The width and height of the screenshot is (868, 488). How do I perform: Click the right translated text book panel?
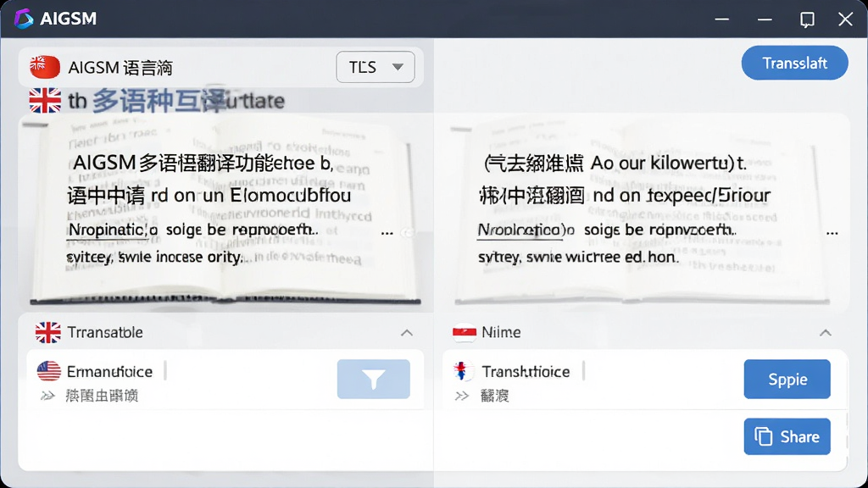point(643,213)
